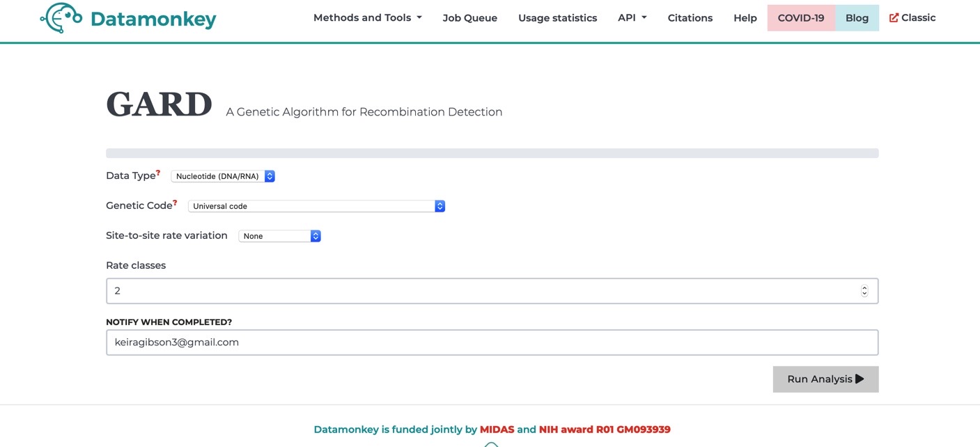Click the external link icon next to Classic

[894, 17]
